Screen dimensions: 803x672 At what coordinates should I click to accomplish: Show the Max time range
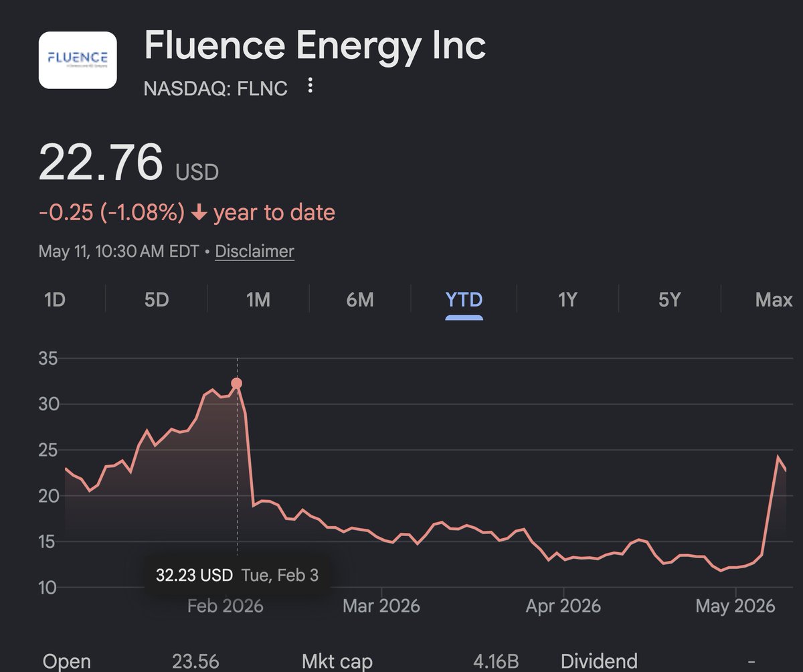(x=774, y=299)
